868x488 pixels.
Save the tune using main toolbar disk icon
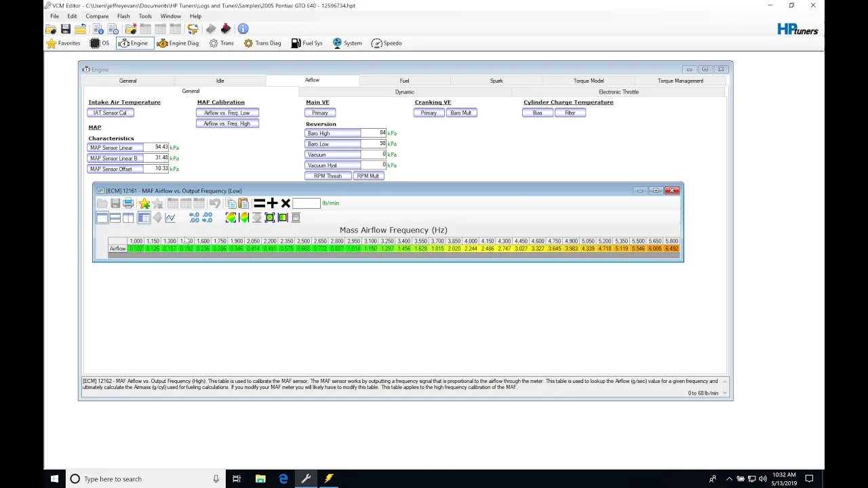click(66, 29)
